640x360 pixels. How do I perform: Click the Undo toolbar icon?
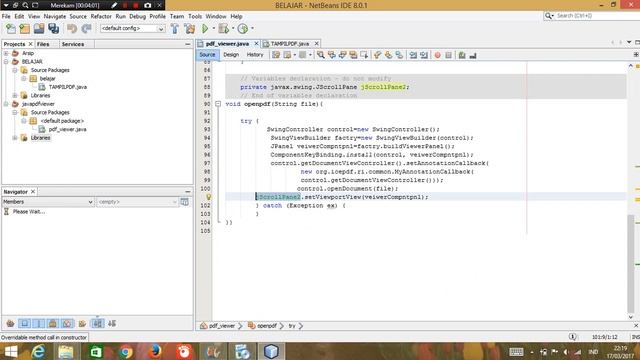coord(72,29)
